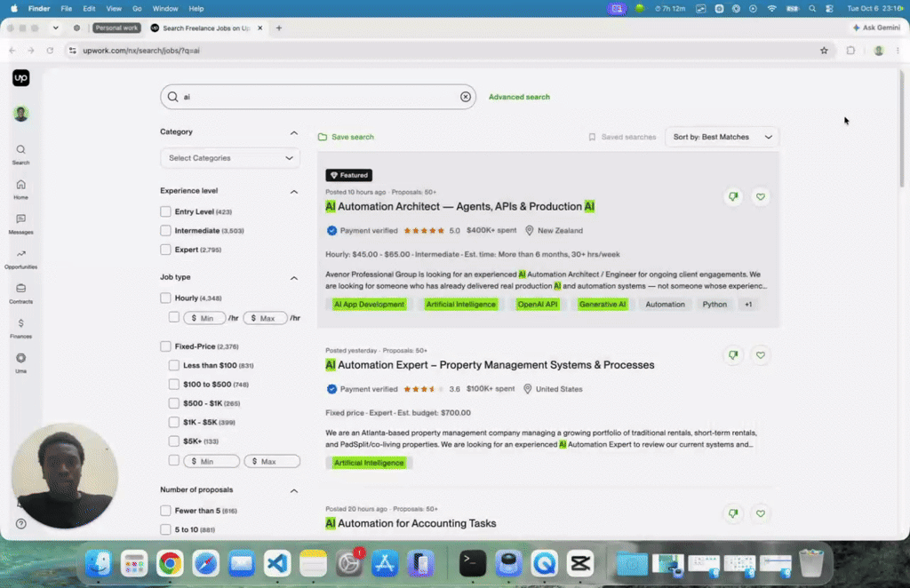Image resolution: width=910 pixels, height=588 pixels.
Task: Collapse the Experience level section
Action: [x=293, y=191]
